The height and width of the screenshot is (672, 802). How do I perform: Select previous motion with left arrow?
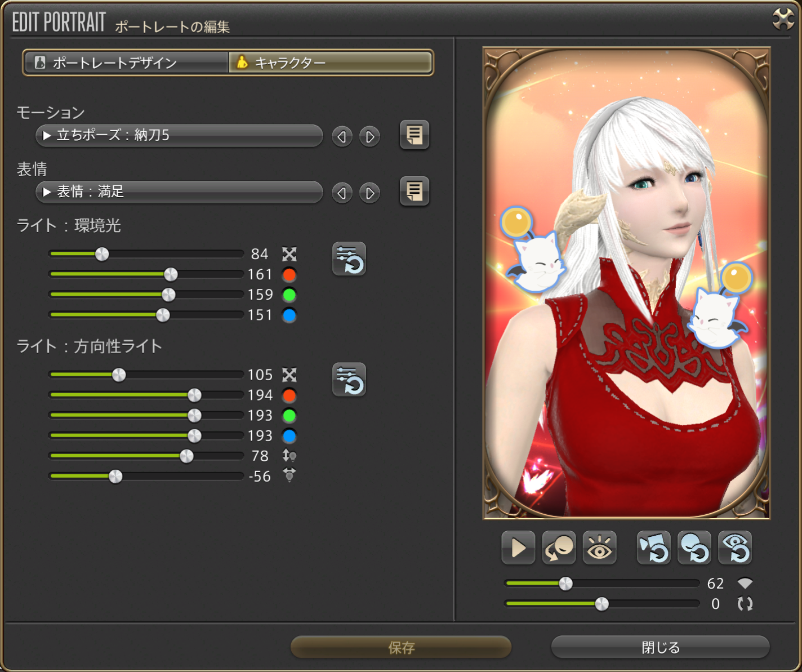[342, 136]
